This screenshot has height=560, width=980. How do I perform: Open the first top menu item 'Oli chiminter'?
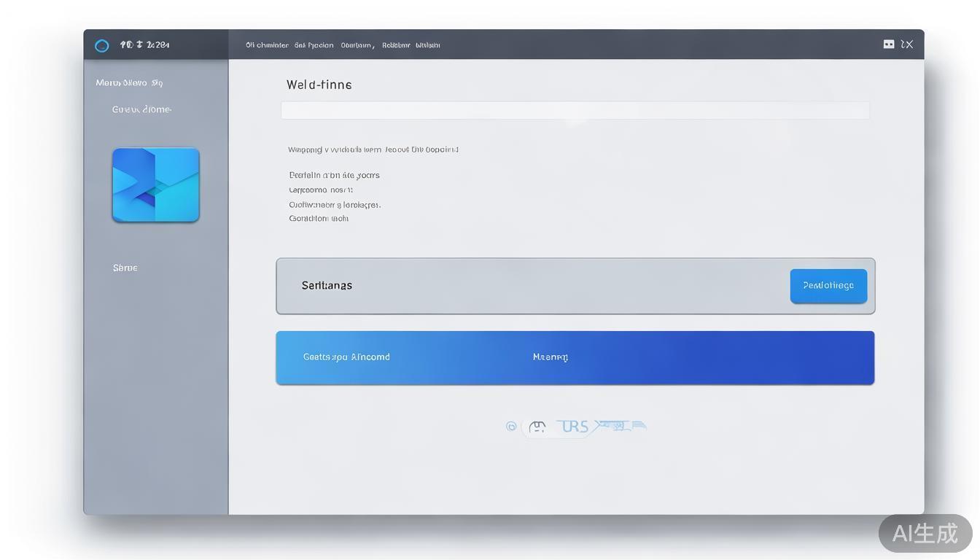coord(267,45)
